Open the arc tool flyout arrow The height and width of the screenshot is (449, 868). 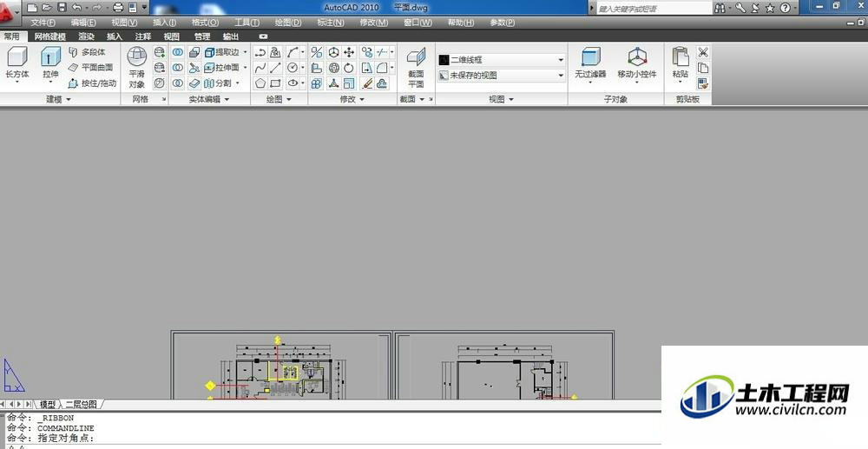tap(303, 52)
